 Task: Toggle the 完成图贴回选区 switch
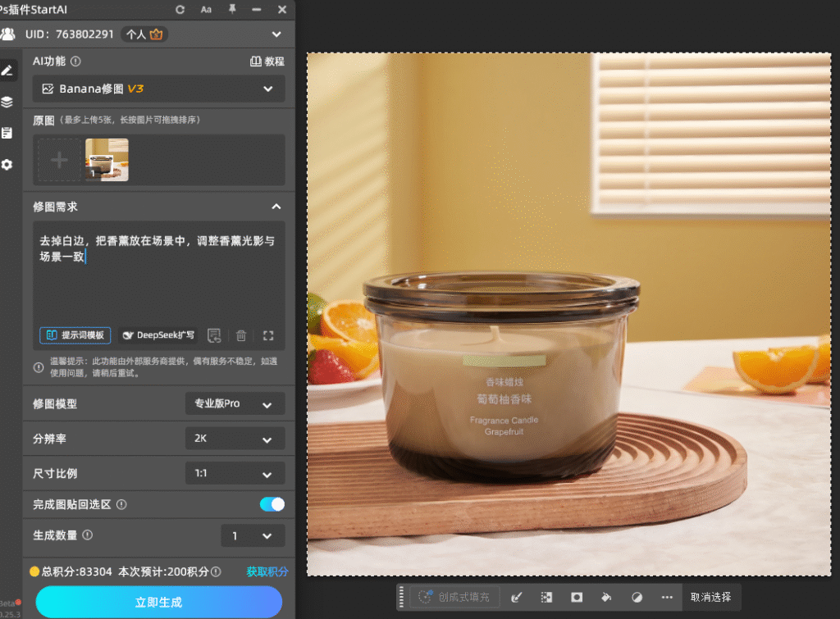272,504
